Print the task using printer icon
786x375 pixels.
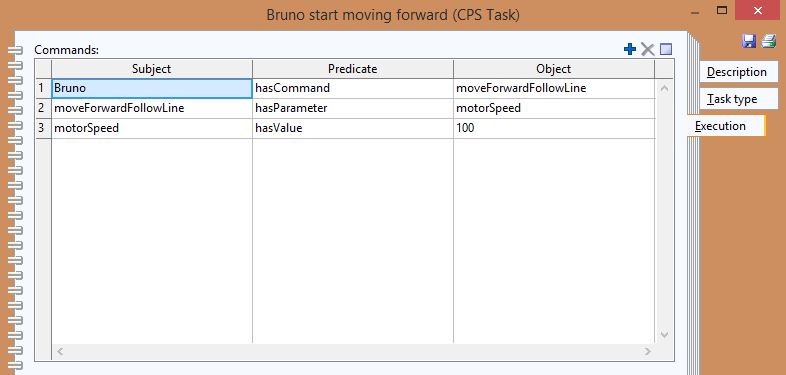tap(768, 41)
